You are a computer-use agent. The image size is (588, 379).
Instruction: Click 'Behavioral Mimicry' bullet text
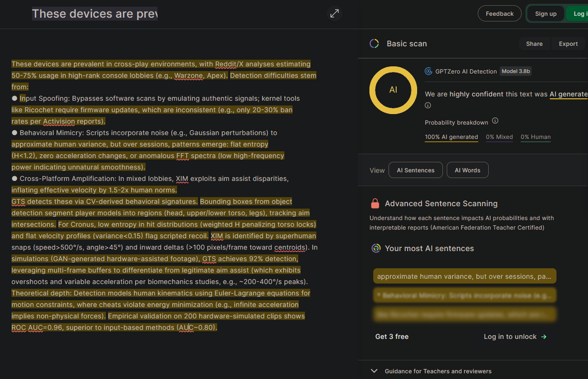51,133
